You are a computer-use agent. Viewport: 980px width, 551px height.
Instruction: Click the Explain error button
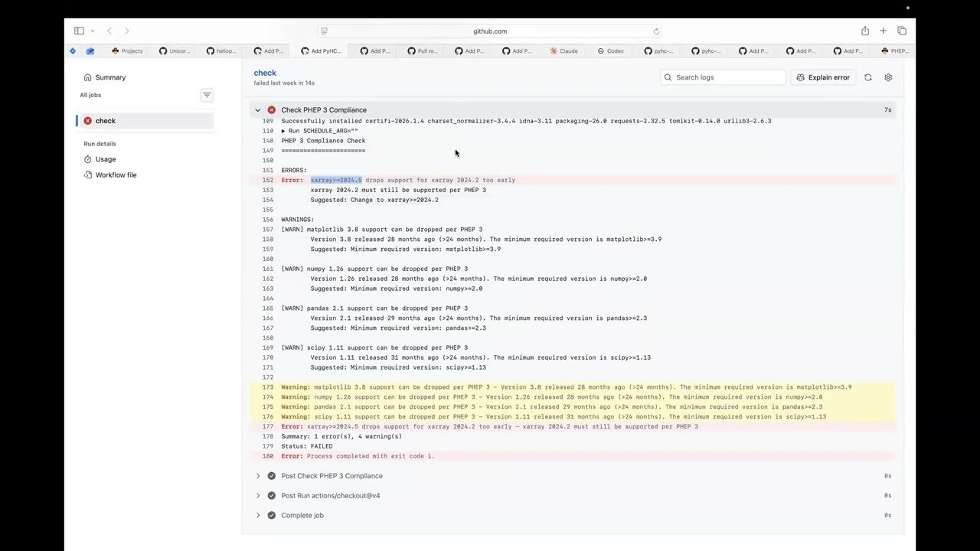point(823,77)
